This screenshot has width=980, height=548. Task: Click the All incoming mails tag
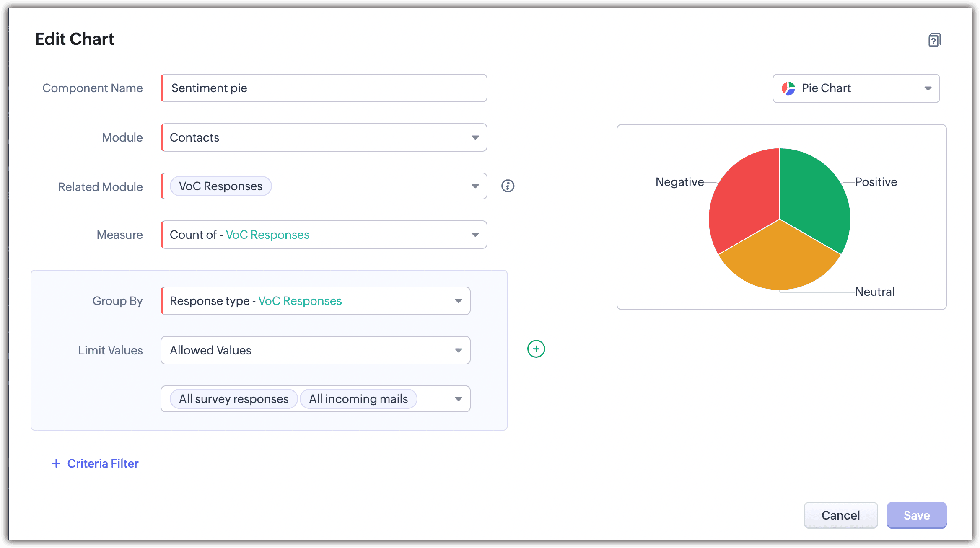(x=358, y=399)
